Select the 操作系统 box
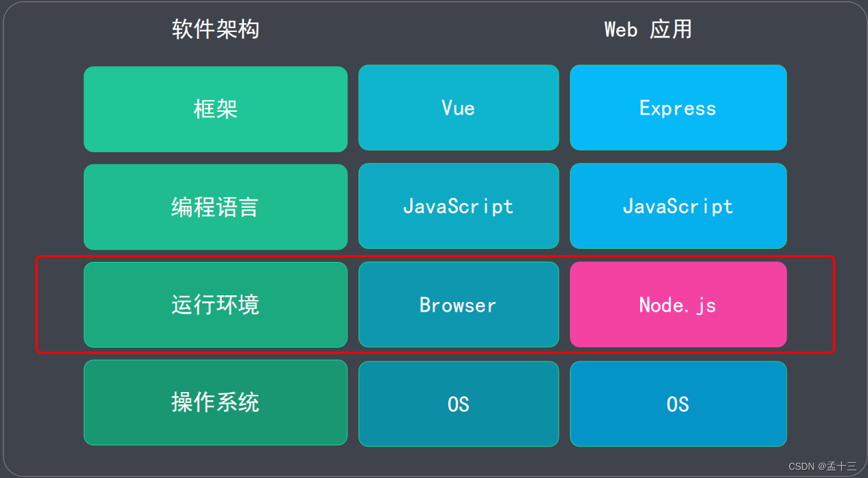Viewport: 868px width, 478px height. click(216, 402)
